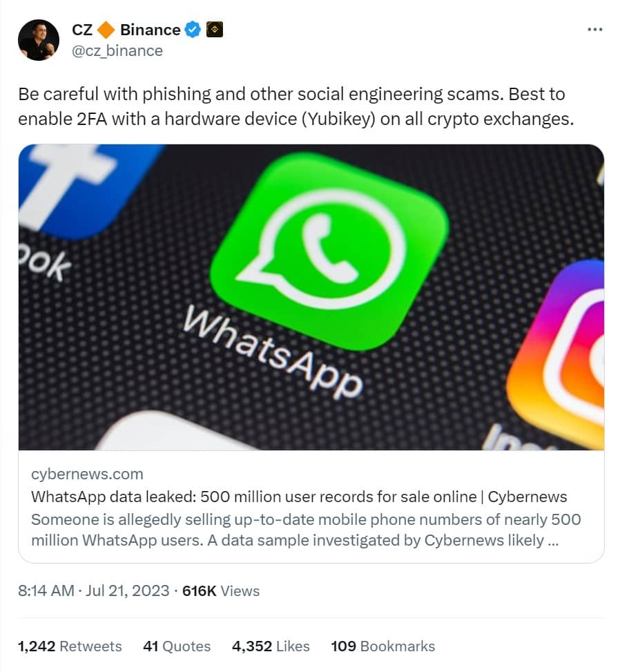620x672 pixels.
Task: Click the tweet text about phishing scams
Action: pyautogui.click(x=297, y=106)
